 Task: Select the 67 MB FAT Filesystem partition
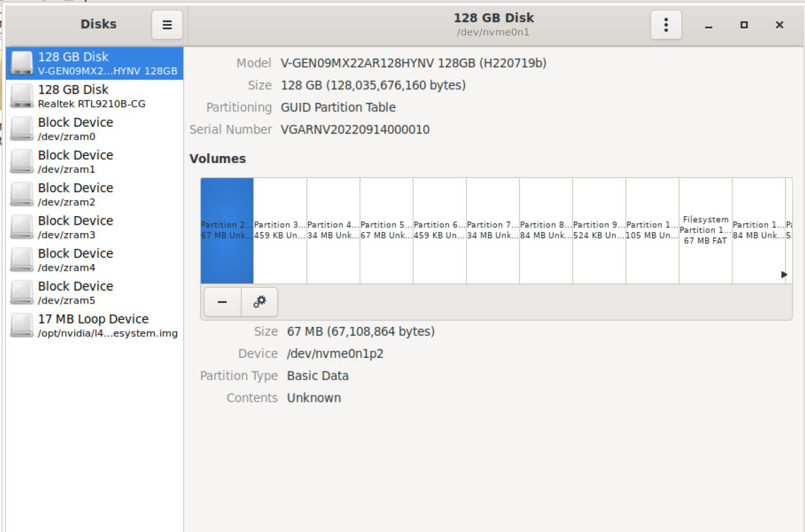[705, 230]
